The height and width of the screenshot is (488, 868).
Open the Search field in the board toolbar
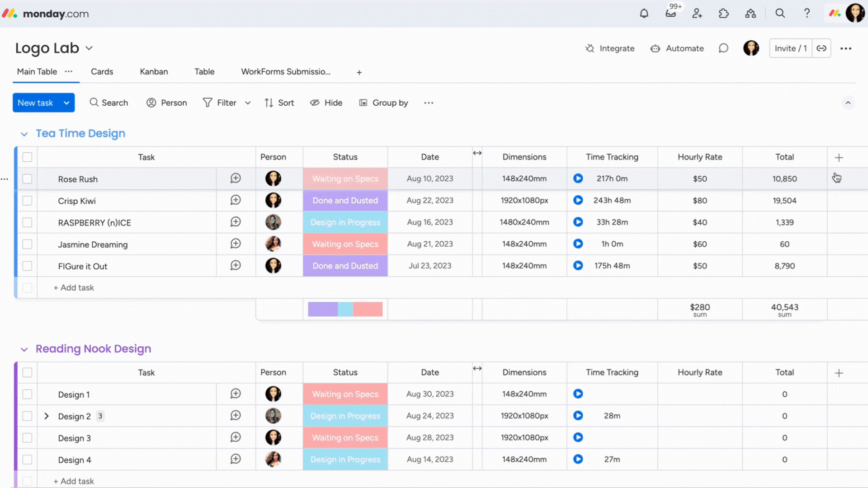pos(109,103)
